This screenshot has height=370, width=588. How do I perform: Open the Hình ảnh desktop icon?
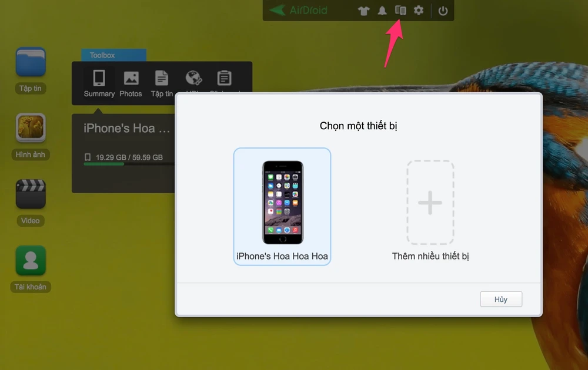click(x=31, y=129)
